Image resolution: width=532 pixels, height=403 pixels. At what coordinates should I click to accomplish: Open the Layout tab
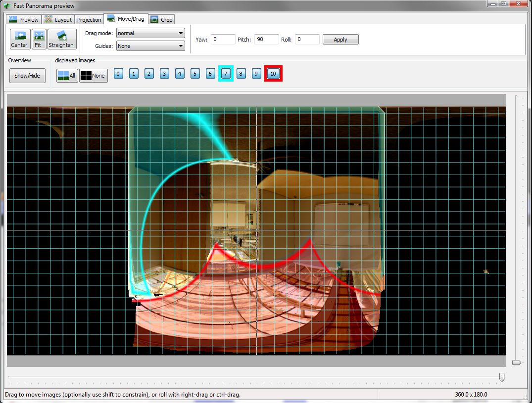tap(58, 20)
